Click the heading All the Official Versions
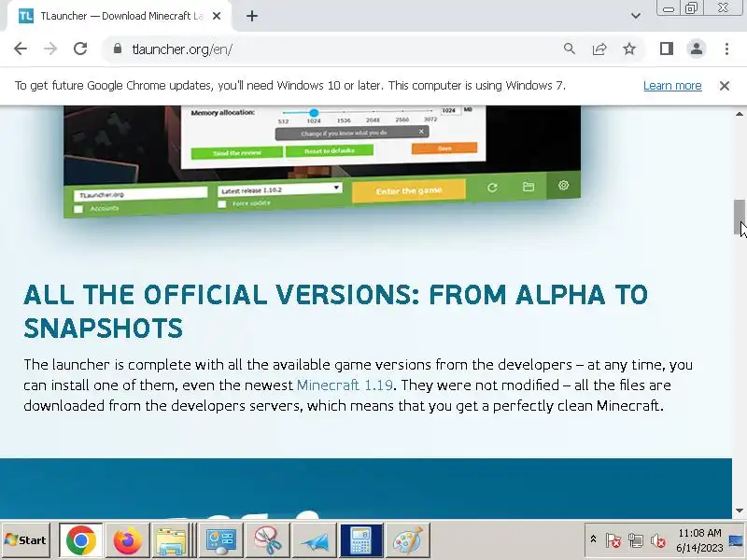Image resolution: width=747 pixels, height=560 pixels. (x=335, y=311)
